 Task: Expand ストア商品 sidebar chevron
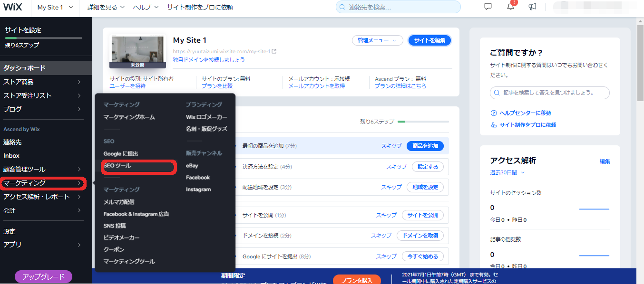pos(79,82)
